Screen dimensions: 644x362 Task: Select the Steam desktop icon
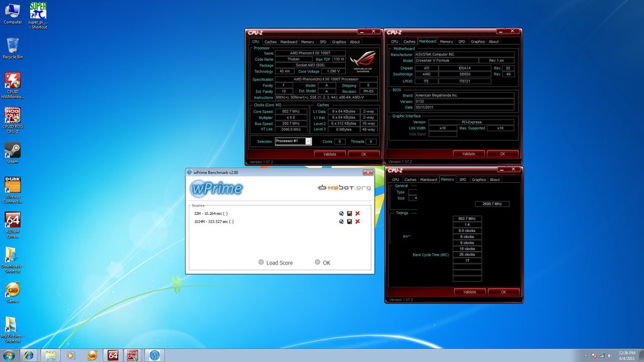(x=13, y=153)
